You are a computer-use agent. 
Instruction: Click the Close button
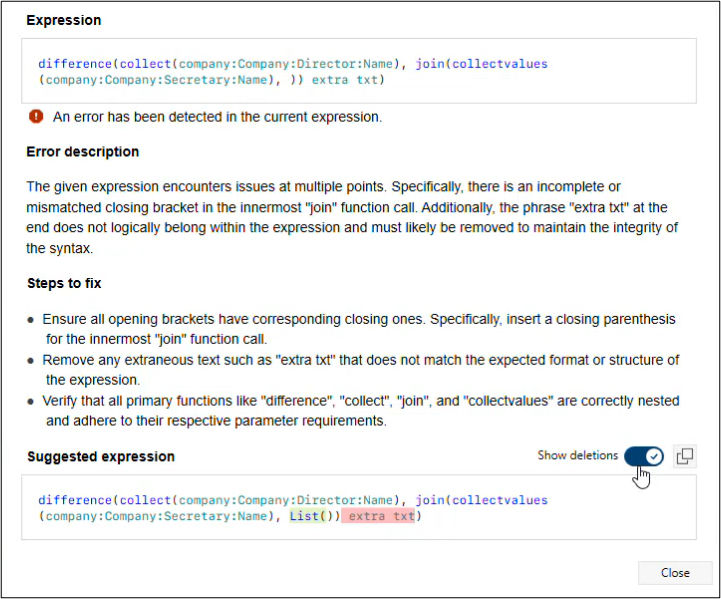[x=675, y=573]
